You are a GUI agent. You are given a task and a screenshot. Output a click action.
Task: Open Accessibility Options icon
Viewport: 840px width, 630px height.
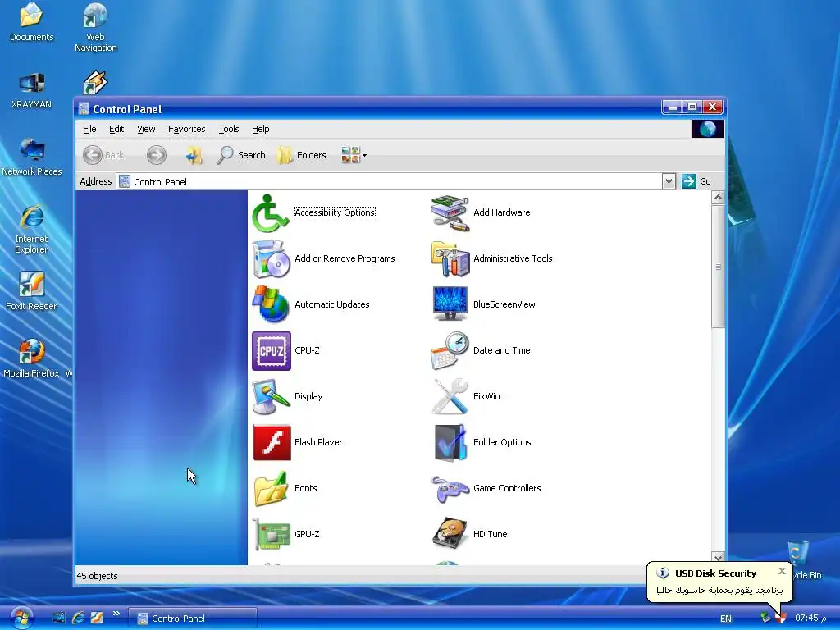pos(271,213)
